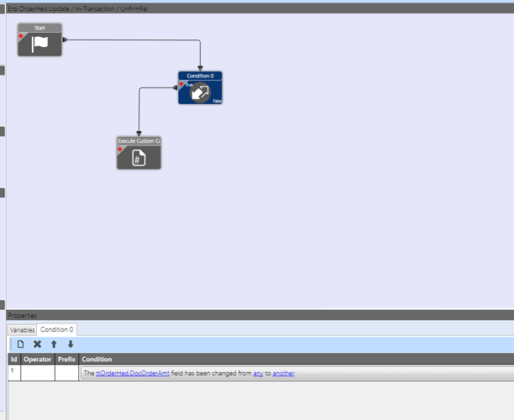This screenshot has width=514, height=420.
Task: Click the True output connector of Condition 0
Action: click(x=175, y=87)
